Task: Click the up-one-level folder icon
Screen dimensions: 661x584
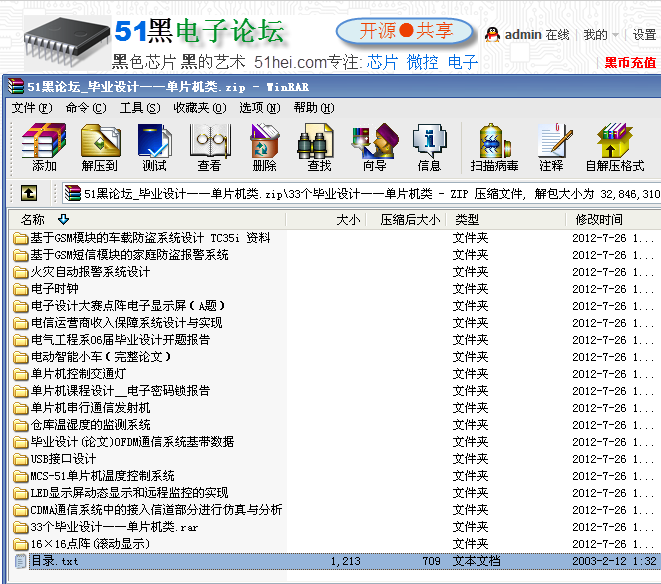Action: coord(29,194)
